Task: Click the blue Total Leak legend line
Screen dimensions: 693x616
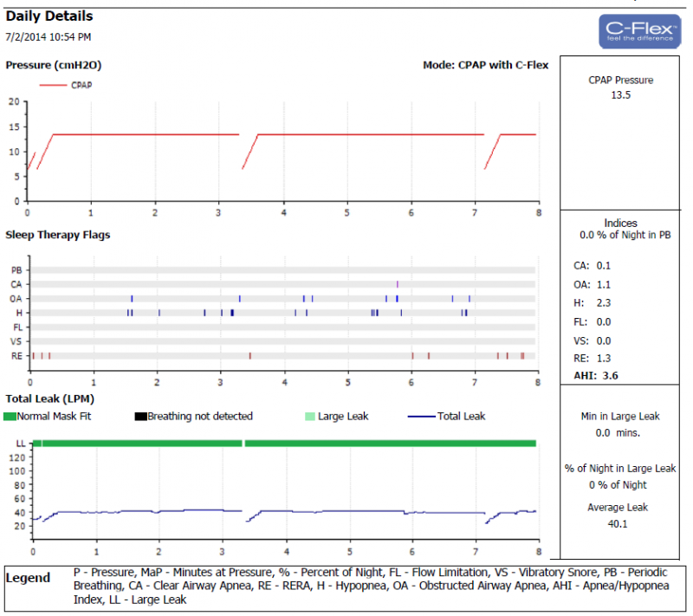Action: point(420,417)
